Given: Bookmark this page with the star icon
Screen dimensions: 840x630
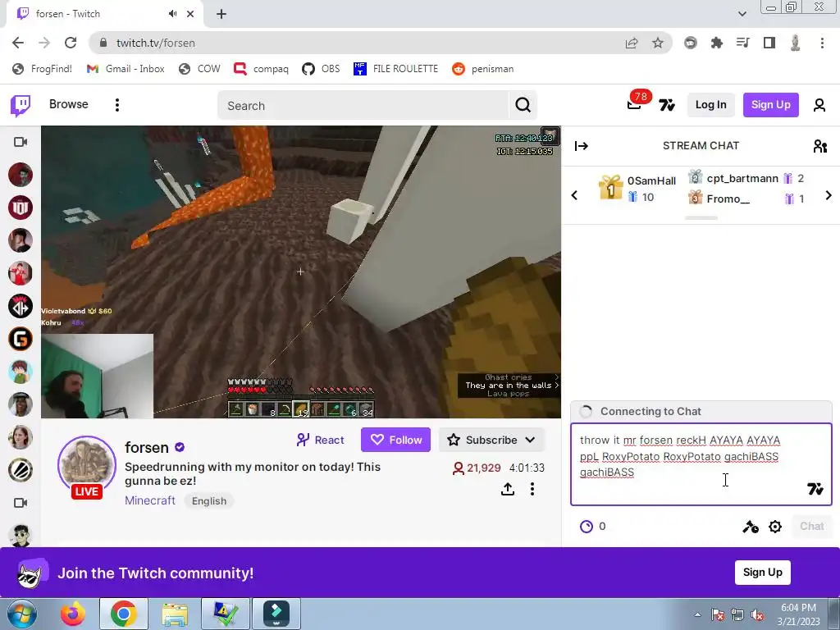Looking at the screenshot, I should [658, 43].
